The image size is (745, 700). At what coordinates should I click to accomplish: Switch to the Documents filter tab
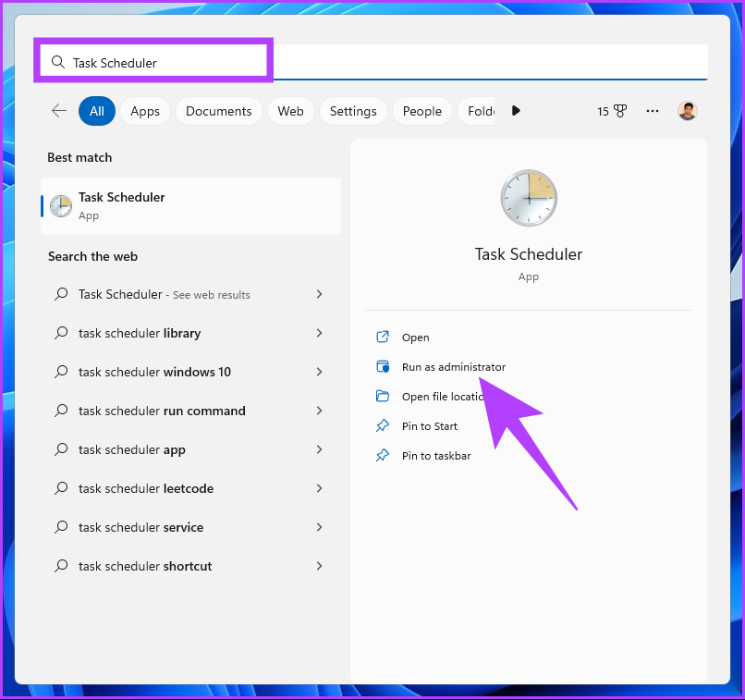click(x=218, y=111)
